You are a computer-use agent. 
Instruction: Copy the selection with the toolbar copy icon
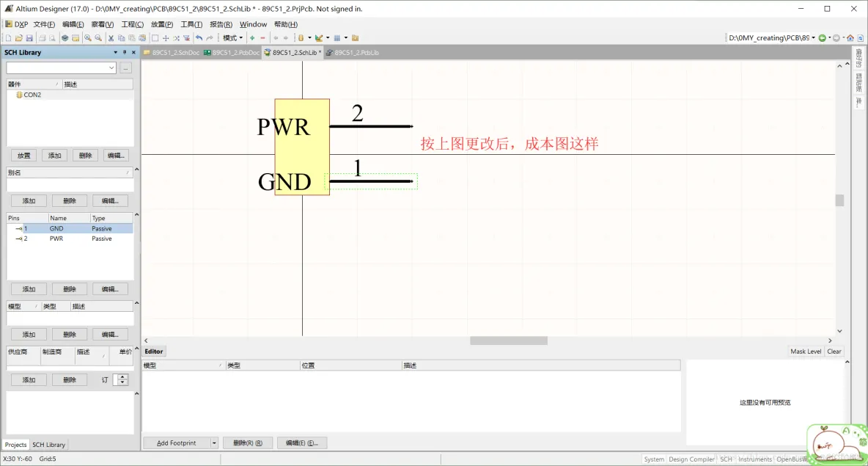pyautogui.click(x=121, y=38)
